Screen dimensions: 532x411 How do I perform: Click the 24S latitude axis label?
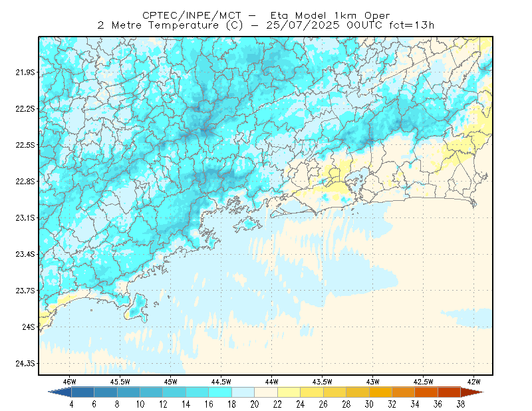point(29,327)
